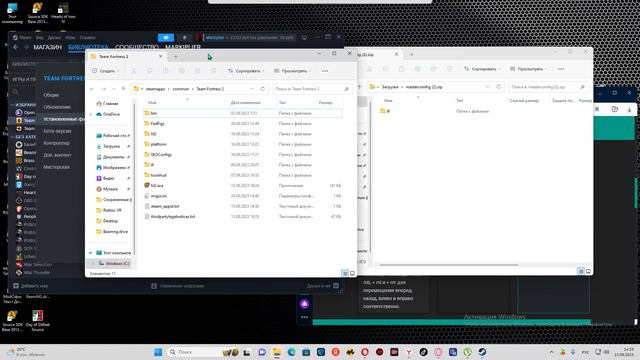
Task: Click the Refresh icon next to the Team Fortress 2 address bar
Action: click(x=263, y=89)
